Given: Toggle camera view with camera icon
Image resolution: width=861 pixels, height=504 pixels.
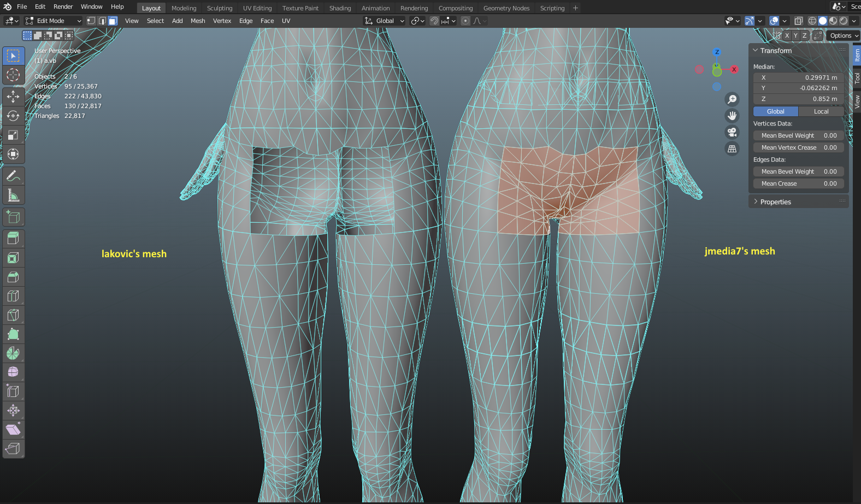Looking at the screenshot, I should [732, 132].
